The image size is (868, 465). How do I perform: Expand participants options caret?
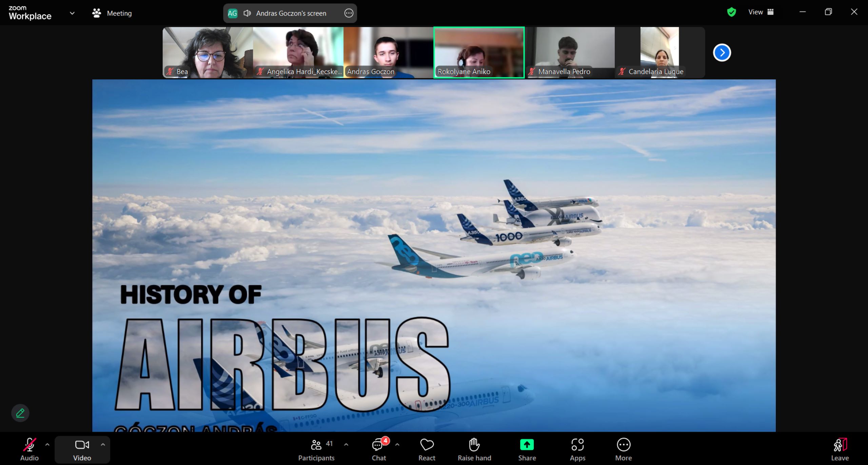pos(346,444)
